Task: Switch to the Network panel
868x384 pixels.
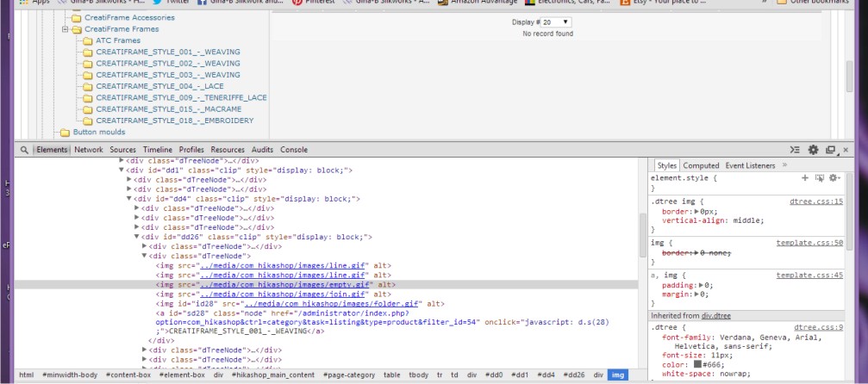Action: (89, 150)
